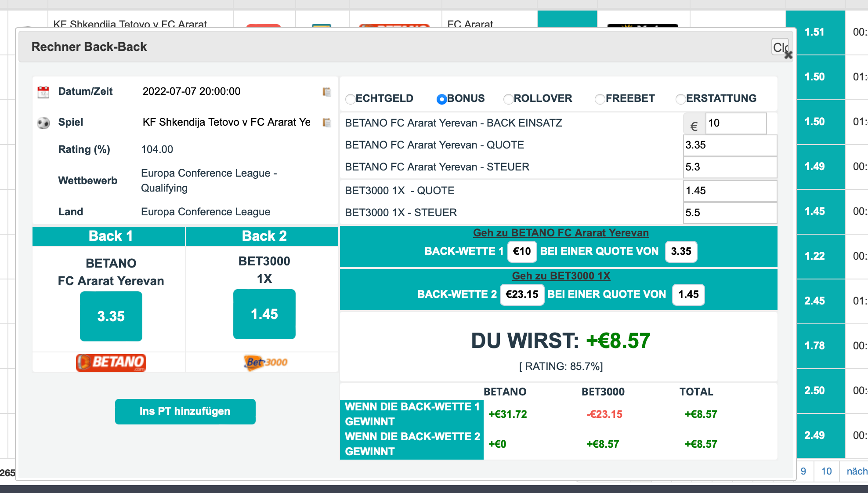This screenshot has width=868, height=493.
Task: Click the BETANO bookmaker logo
Action: point(111,362)
